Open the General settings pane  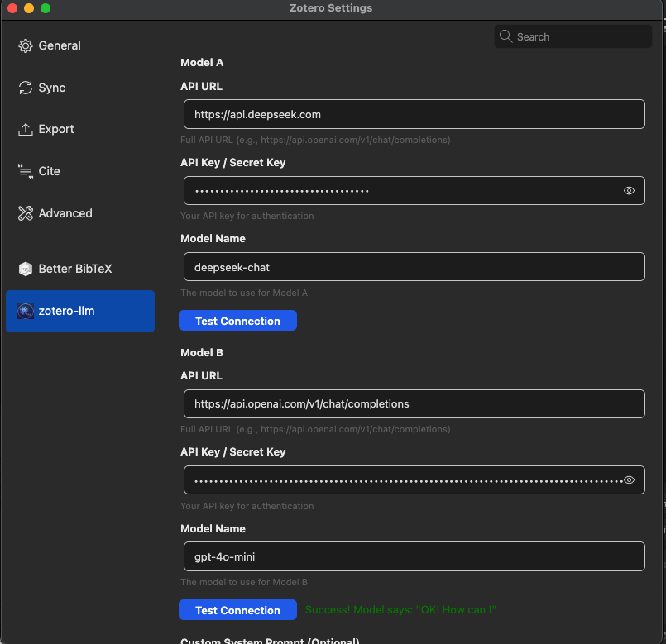pos(80,45)
